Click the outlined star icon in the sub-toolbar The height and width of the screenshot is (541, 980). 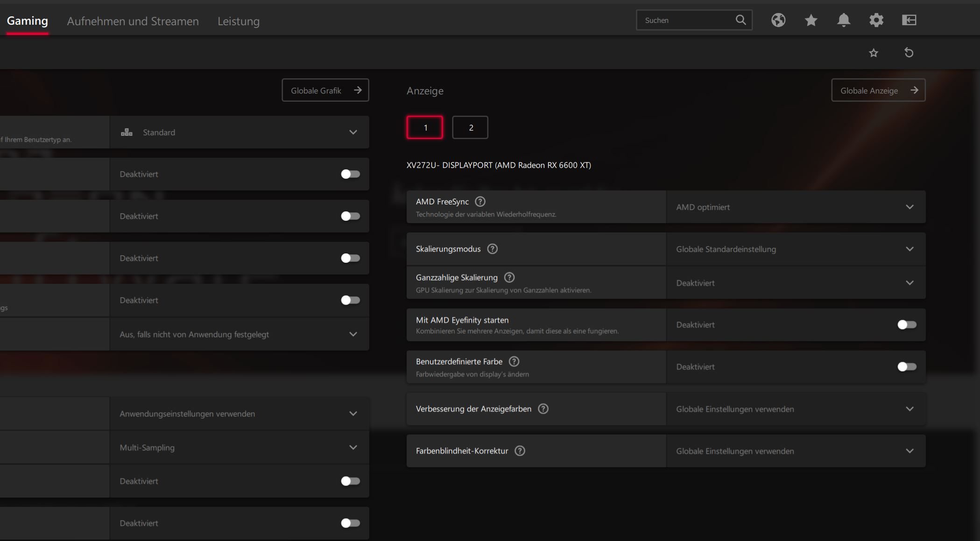coord(873,53)
